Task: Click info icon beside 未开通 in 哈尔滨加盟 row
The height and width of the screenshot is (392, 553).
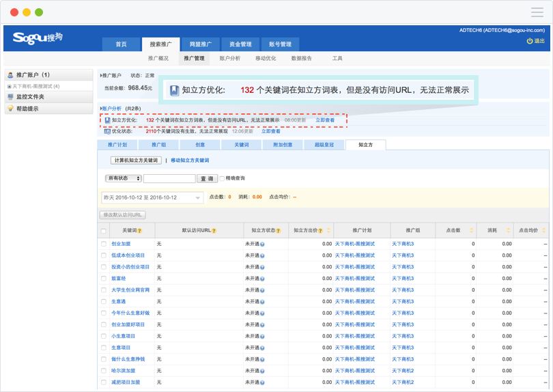Action: tap(262, 371)
